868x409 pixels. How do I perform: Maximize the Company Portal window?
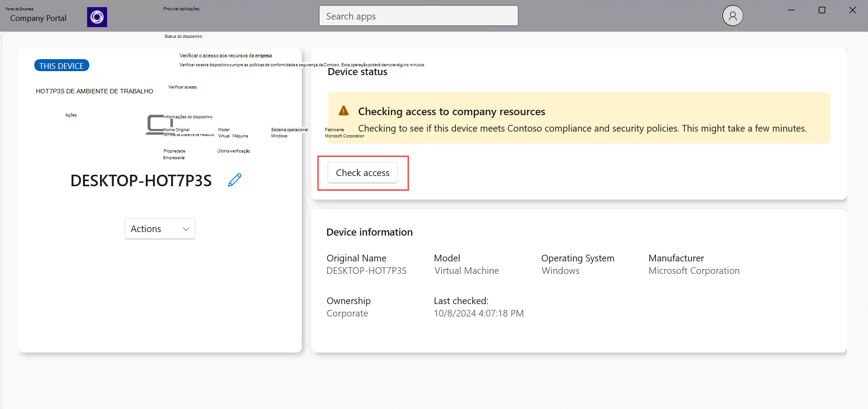click(822, 10)
